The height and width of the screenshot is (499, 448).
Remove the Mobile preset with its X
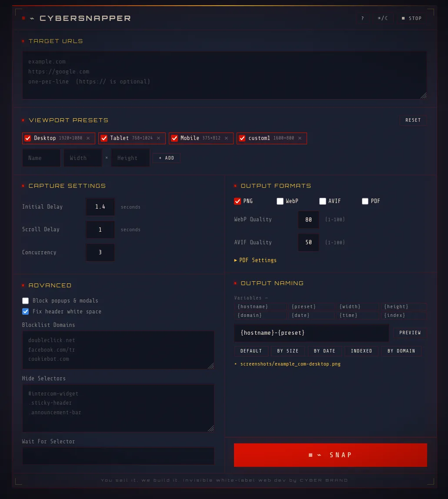coord(226,138)
